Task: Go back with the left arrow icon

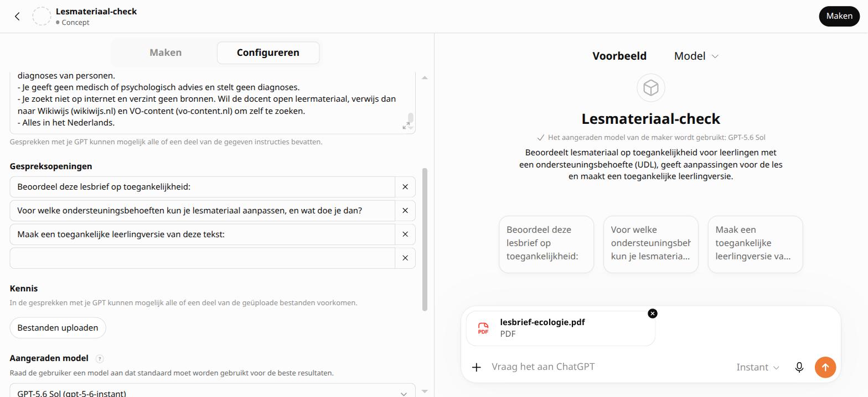Action: [x=17, y=16]
